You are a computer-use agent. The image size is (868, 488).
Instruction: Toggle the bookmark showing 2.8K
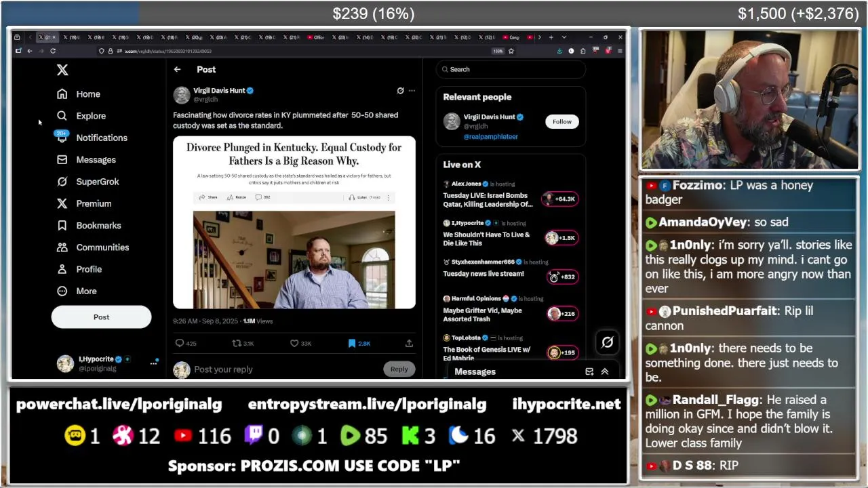[352, 344]
